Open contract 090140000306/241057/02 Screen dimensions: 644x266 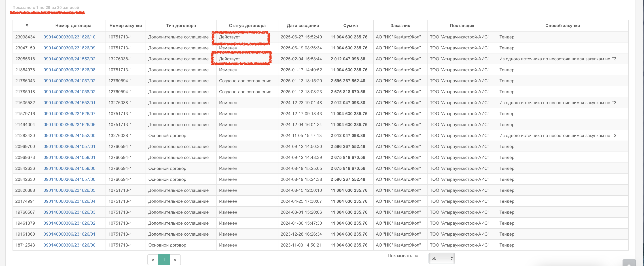pos(70,81)
